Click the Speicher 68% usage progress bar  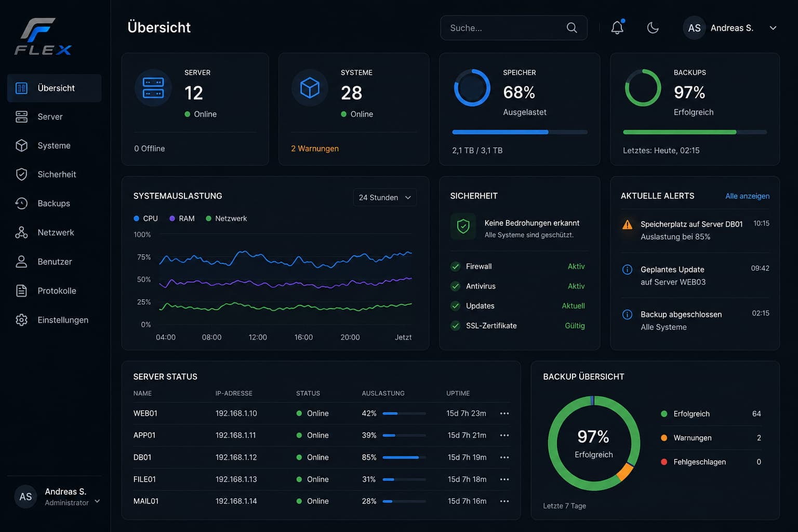pyautogui.click(x=520, y=132)
